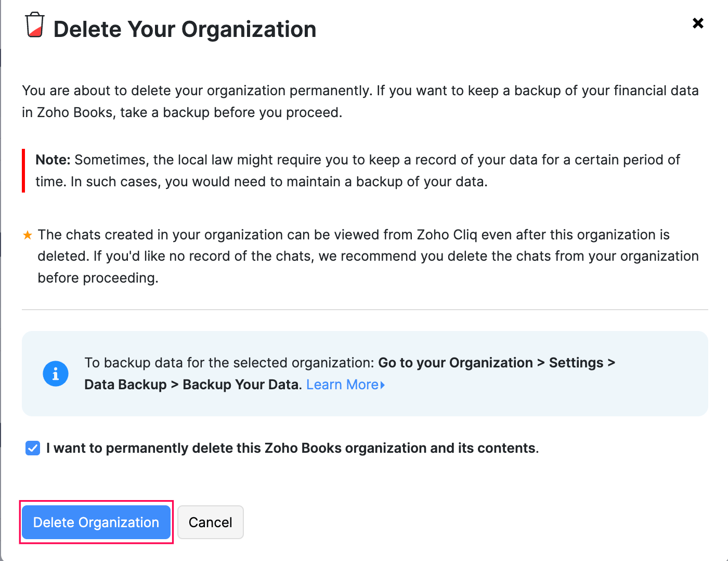
Task: Click the intro paragraph about permanent deletion
Action: point(360,101)
